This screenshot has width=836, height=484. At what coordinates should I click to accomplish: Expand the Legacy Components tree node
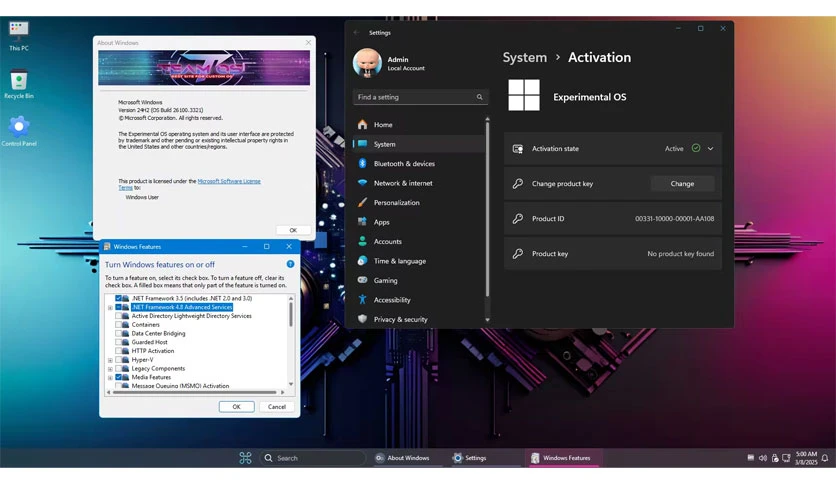[x=110, y=369]
